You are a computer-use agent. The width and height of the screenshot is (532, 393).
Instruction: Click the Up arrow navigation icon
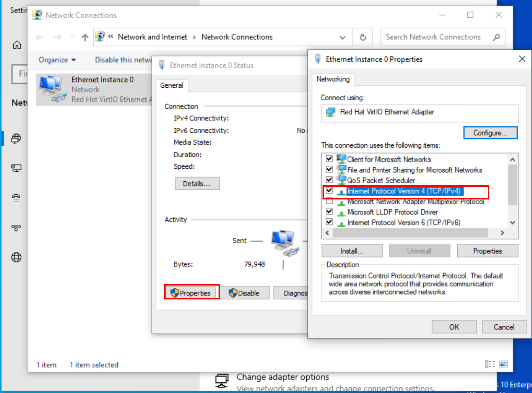[x=85, y=38]
